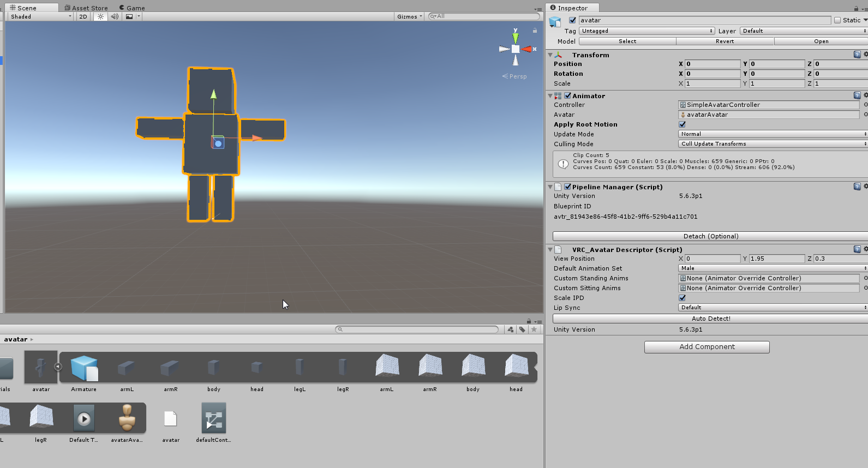Open Animator component help icon

(x=857, y=96)
